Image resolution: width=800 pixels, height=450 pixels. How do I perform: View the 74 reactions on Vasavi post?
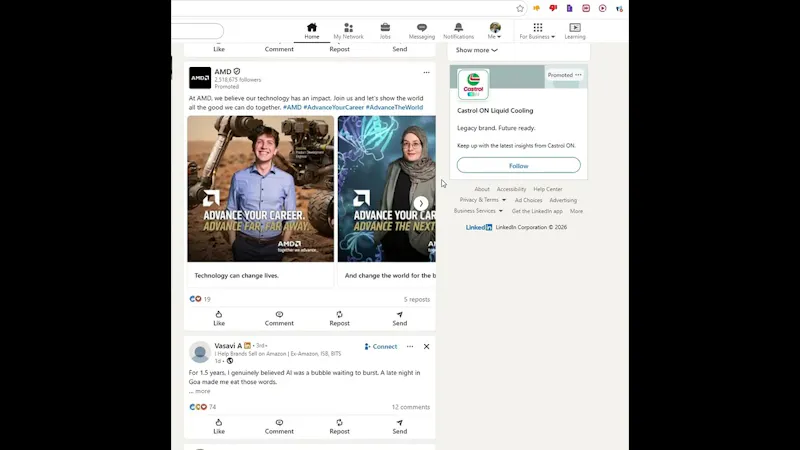pyautogui.click(x=203, y=407)
